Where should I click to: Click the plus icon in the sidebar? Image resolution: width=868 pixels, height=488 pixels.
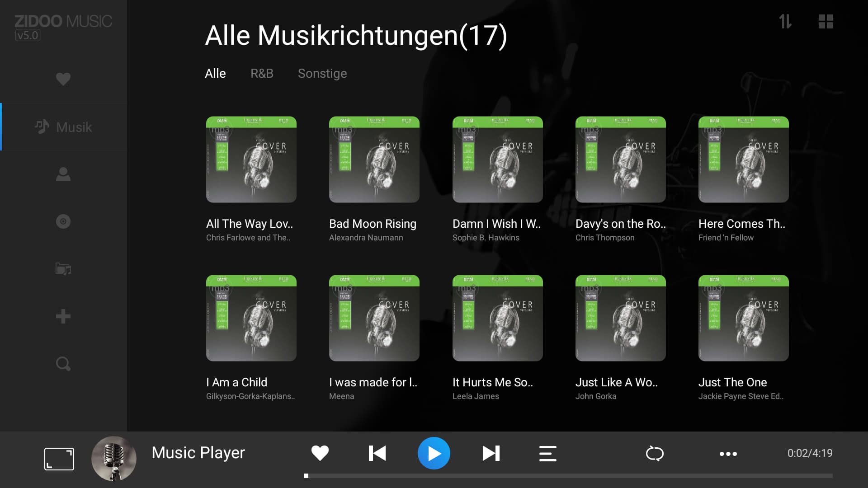coord(63,316)
